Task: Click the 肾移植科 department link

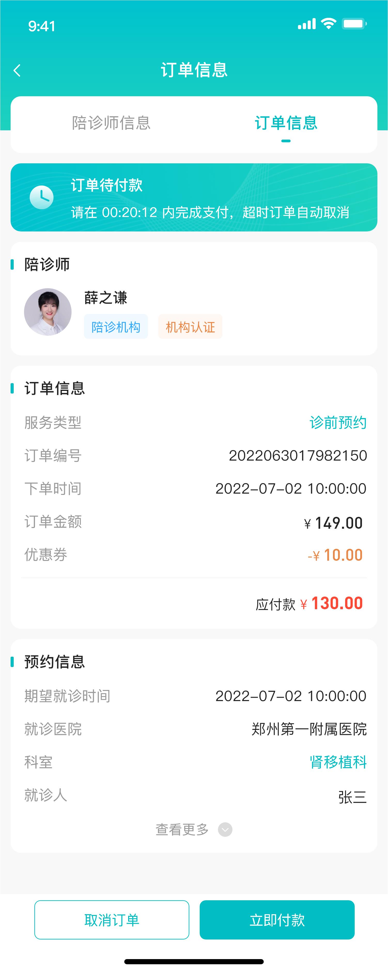Action: pyautogui.click(x=338, y=762)
